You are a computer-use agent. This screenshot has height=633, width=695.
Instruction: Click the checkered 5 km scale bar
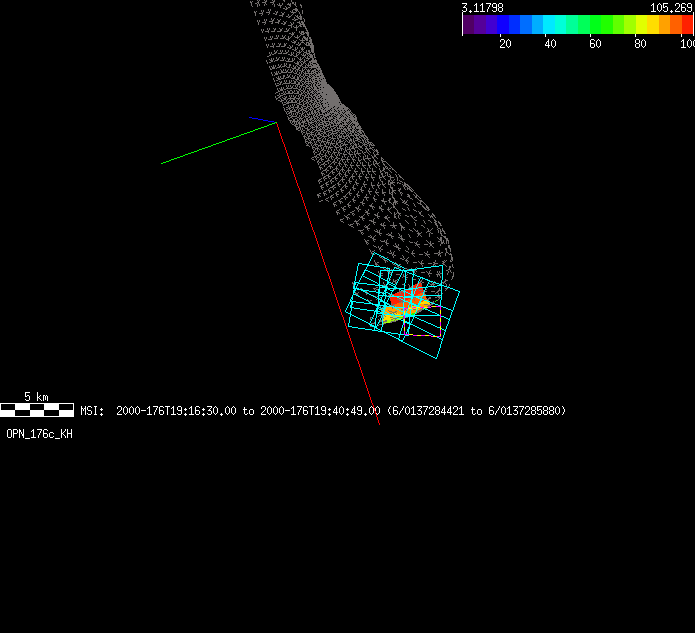pyautogui.click(x=37, y=409)
